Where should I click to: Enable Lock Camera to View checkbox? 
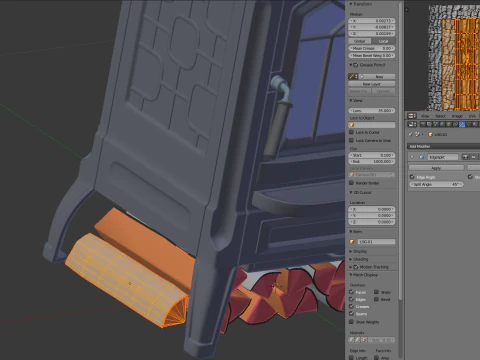[x=351, y=140]
